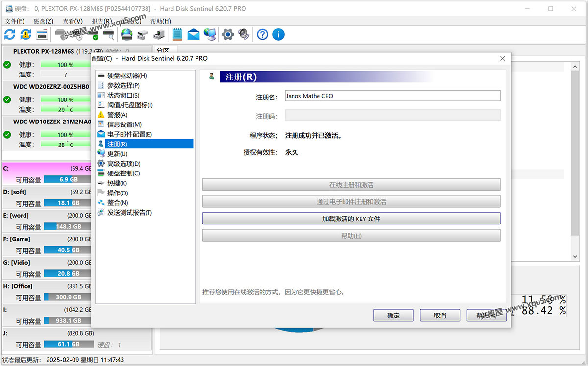This screenshot has height=366, width=588.
Task: Click the disk with magnifier toolbar icon
Action: [108, 34]
